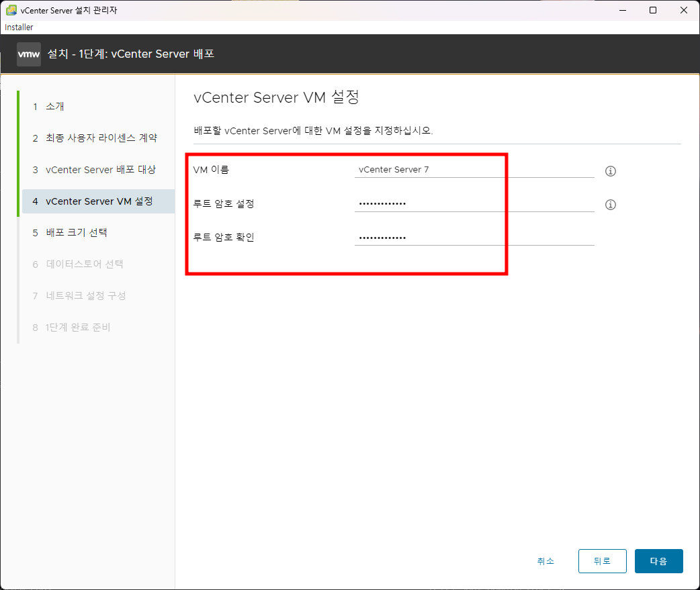The image size is (700, 590).
Task: Click the vCenter installer app icon in title bar
Action: click(x=11, y=10)
